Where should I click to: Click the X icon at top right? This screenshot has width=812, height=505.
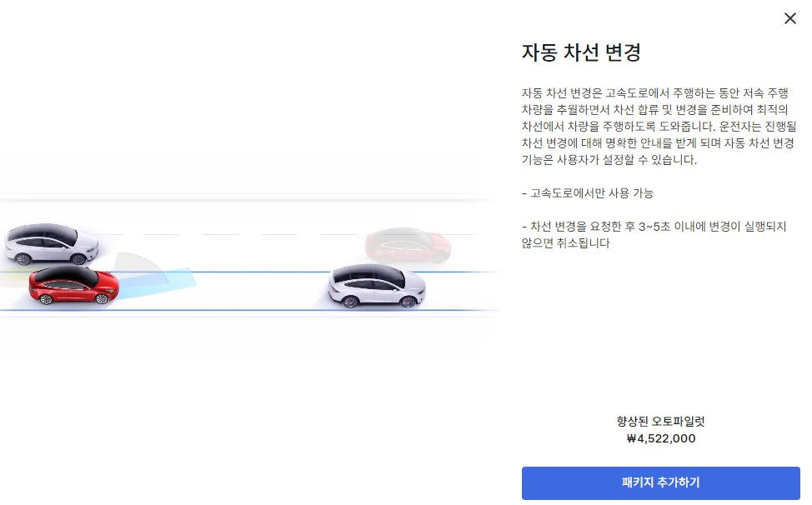click(790, 17)
